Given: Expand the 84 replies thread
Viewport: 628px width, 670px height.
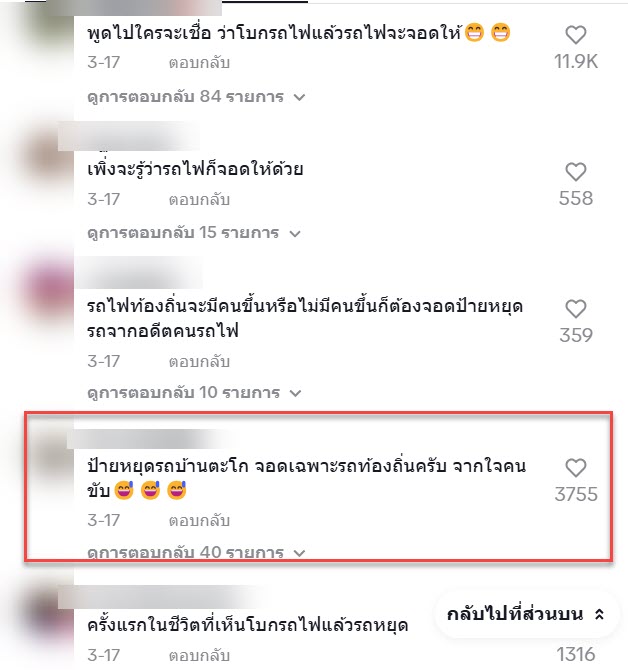Looking at the screenshot, I should [196, 97].
